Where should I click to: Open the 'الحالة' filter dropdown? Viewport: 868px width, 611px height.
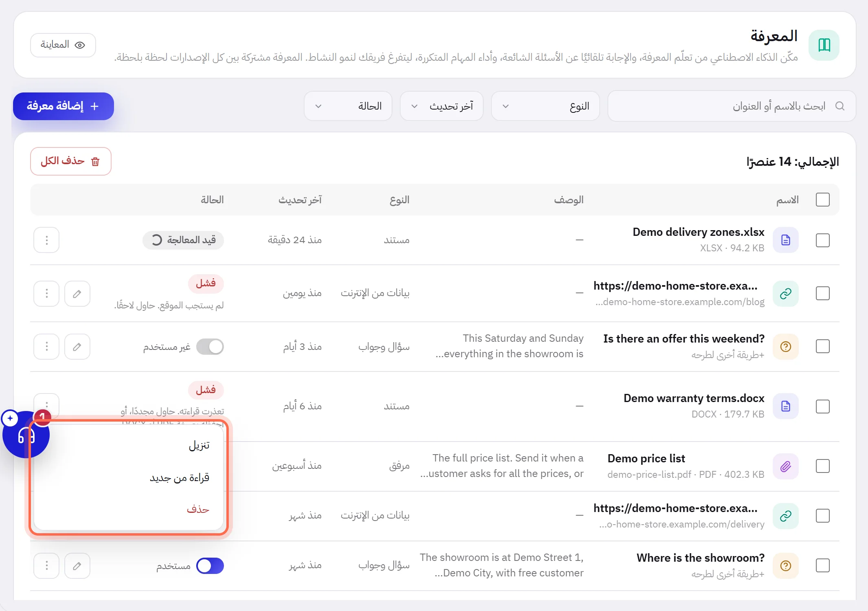[348, 106]
